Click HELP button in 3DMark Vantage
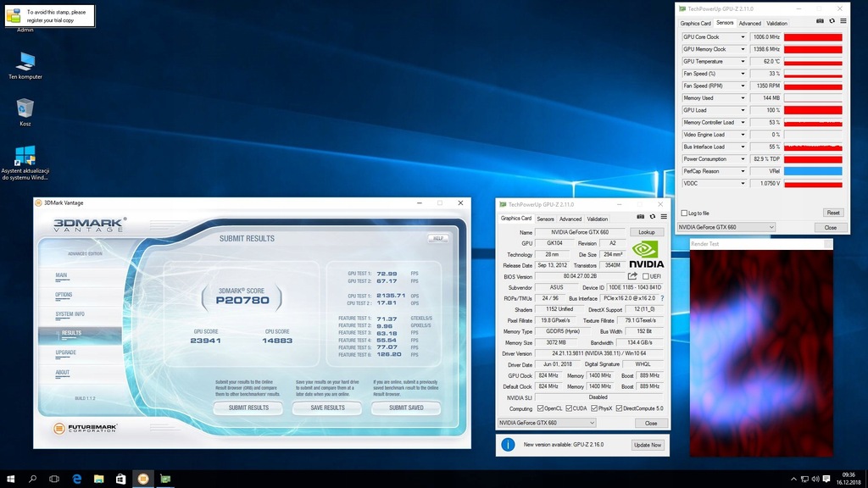Viewport: 868px width, 488px height. coord(438,238)
